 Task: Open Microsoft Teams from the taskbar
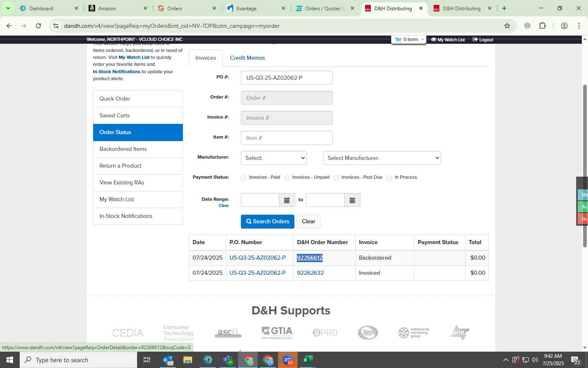pyautogui.click(x=228, y=360)
